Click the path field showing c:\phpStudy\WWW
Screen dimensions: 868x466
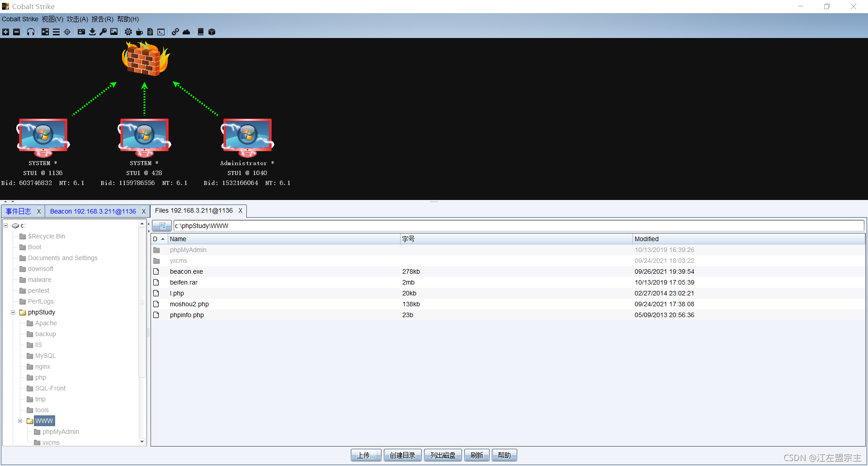(x=519, y=226)
